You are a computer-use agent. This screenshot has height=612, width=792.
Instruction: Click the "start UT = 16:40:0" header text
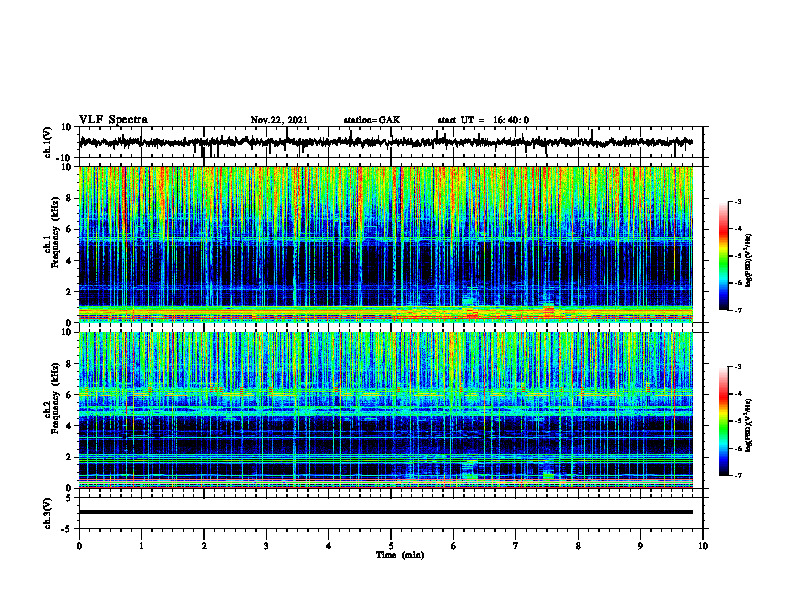483,120
